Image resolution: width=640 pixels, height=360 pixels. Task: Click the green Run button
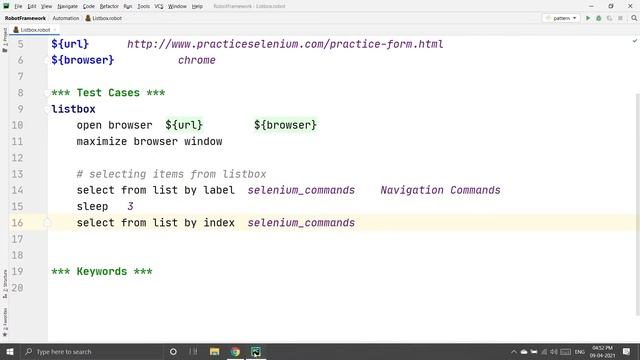click(x=588, y=18)
